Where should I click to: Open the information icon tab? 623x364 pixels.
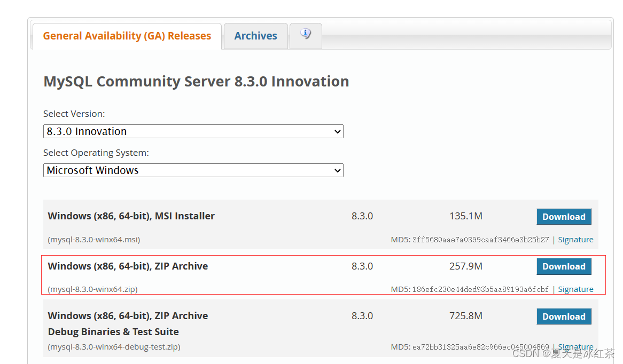pos(306,36)
